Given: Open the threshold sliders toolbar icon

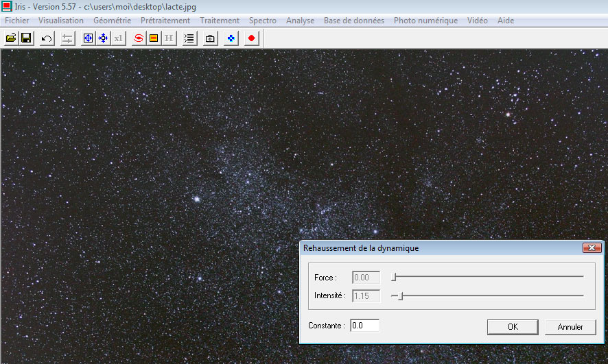Looking at the screenshot, I should 67,38.
